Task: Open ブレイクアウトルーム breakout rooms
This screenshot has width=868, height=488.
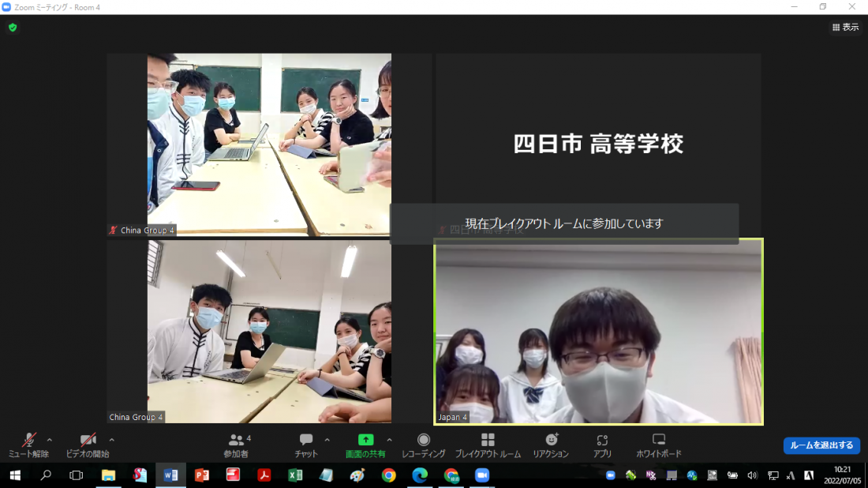Action: pos(488,445)
